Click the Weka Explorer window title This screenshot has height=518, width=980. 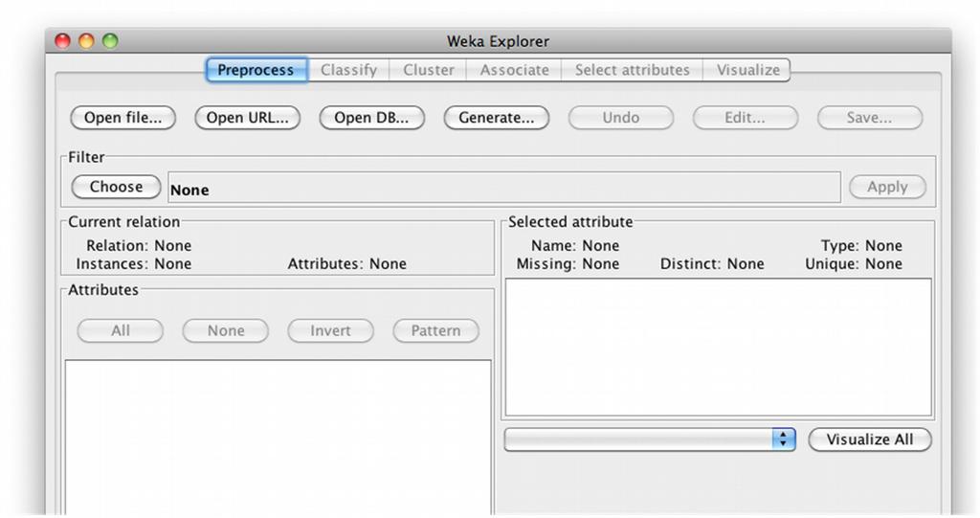tap(498, 41)
